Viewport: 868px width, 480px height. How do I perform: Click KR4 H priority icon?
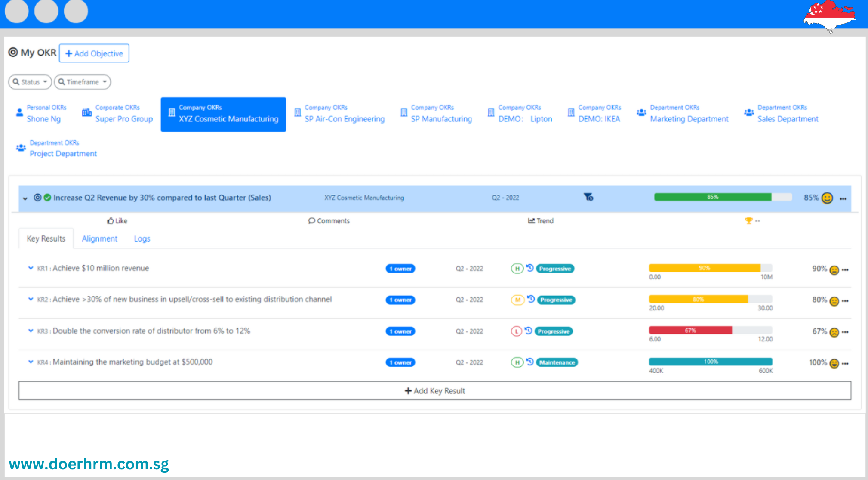[x=517, y=362]
